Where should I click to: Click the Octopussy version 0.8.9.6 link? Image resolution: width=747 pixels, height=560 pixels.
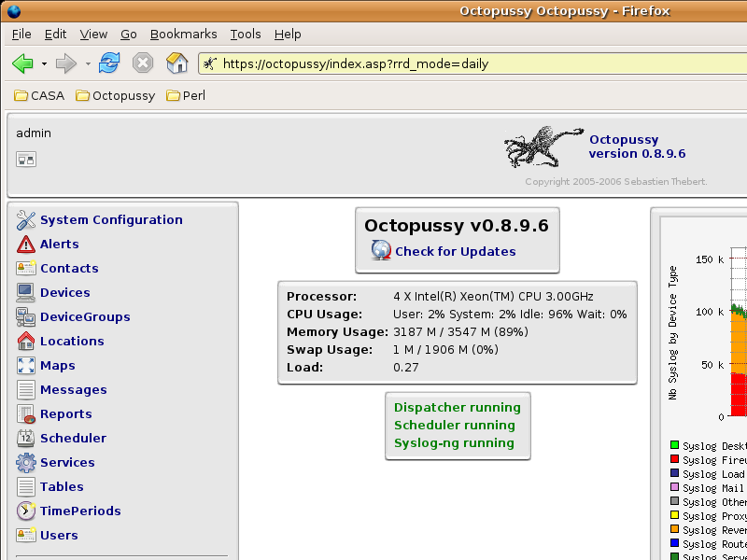[637, 147]
